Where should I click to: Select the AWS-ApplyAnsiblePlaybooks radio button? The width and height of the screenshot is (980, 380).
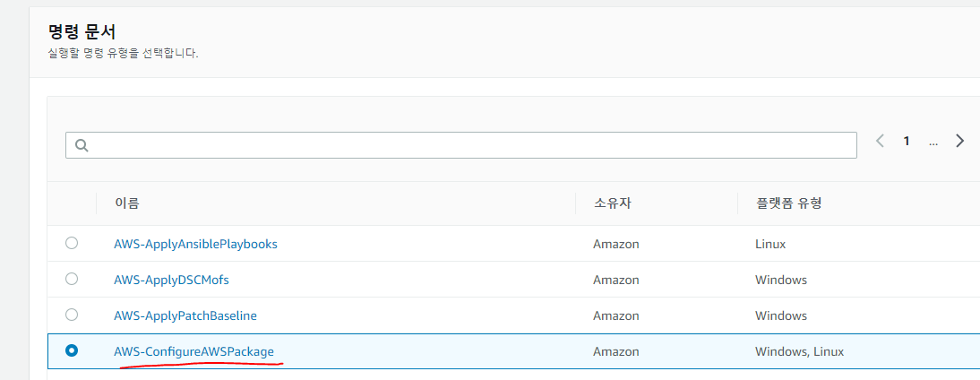(x=72, y=243)
